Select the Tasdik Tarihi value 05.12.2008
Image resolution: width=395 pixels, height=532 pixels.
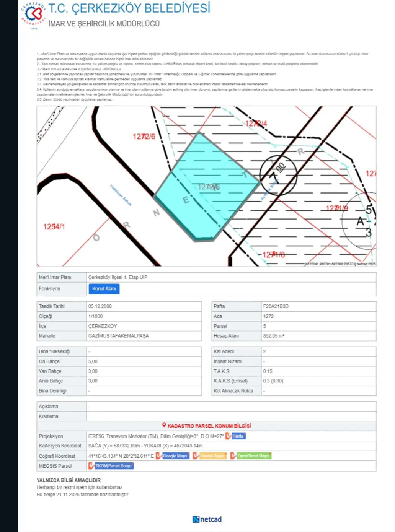click(x=100, y=306)
